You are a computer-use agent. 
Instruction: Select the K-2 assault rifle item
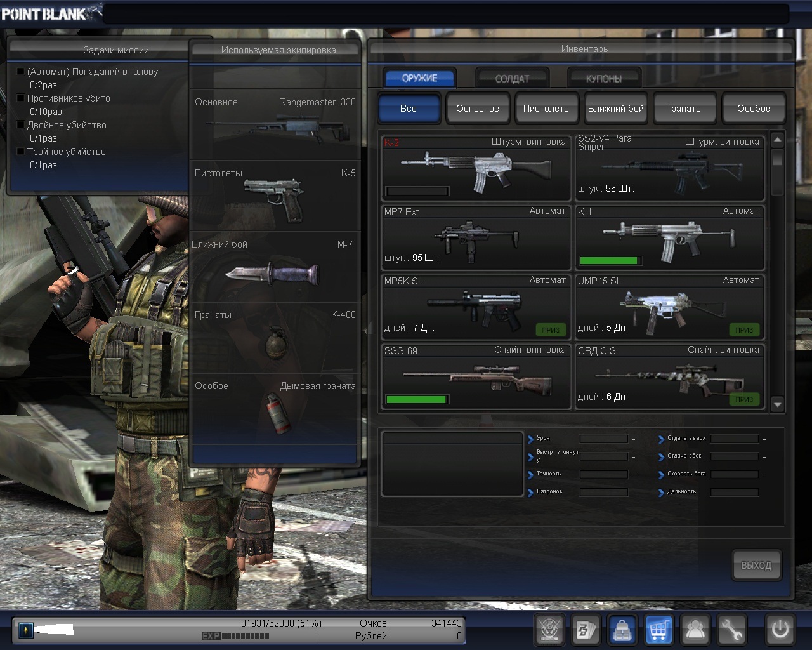476,168
